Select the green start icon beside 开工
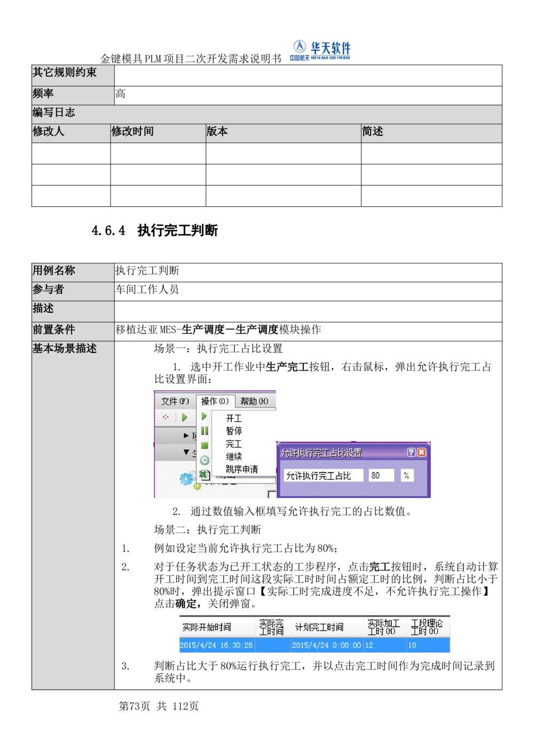Viewport: 534px width, 756px height. click(204, 416)
